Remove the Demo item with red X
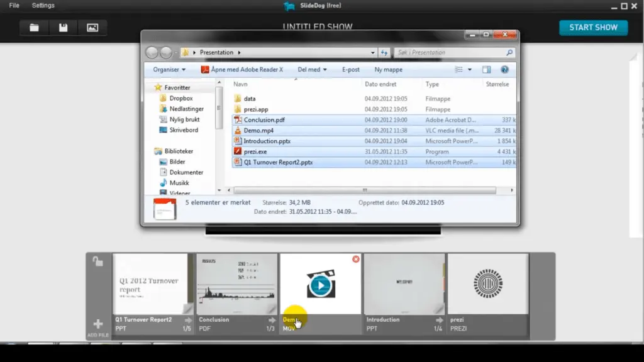The image size is (644, 362). 356,259
